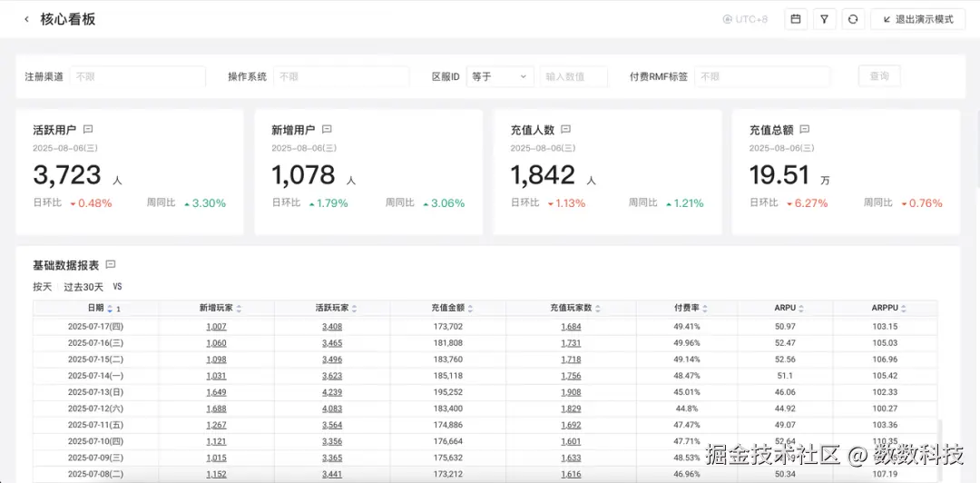Sort the table by 新增玩家 column

point(239,309)
